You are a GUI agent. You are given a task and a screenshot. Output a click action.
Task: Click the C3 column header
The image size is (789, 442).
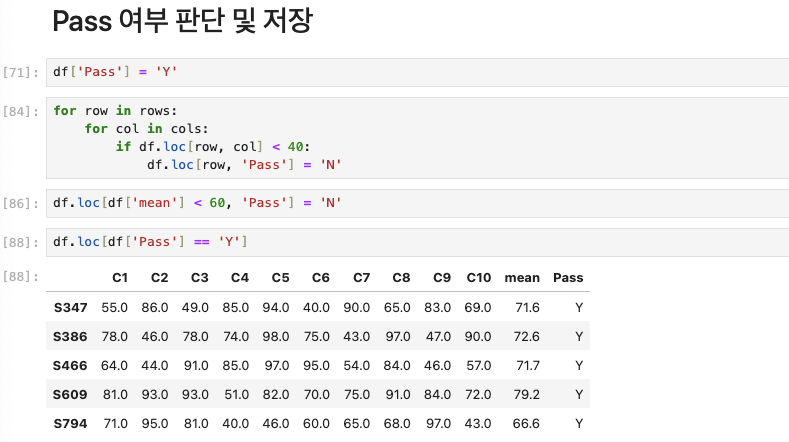pyautogui.click(x=200, y=278)
